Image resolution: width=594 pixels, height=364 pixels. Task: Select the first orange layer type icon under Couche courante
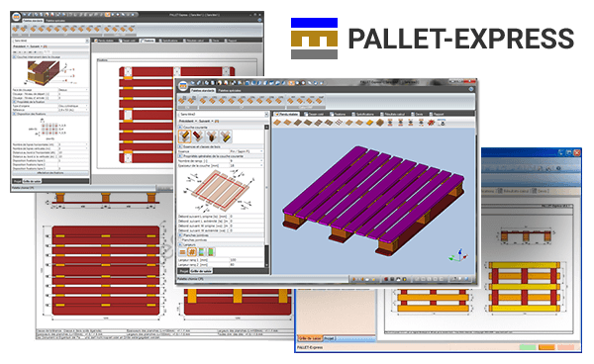click(185, 136)
